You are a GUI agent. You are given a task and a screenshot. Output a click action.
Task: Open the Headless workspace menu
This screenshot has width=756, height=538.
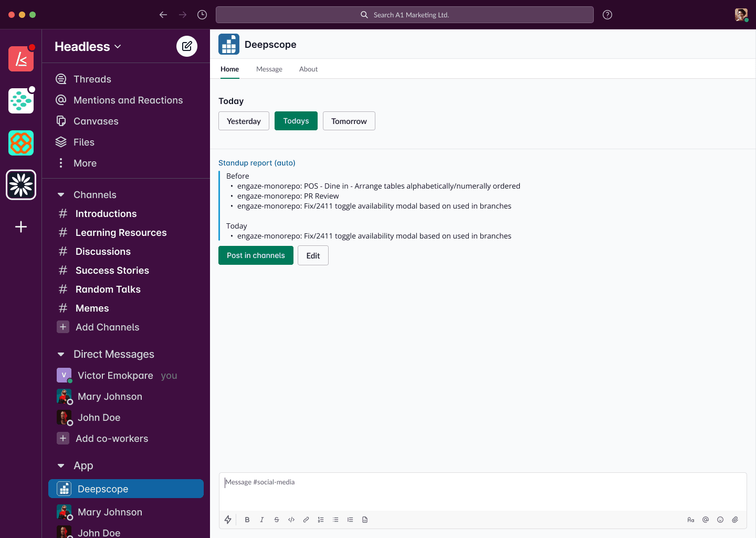pos(88,46)
